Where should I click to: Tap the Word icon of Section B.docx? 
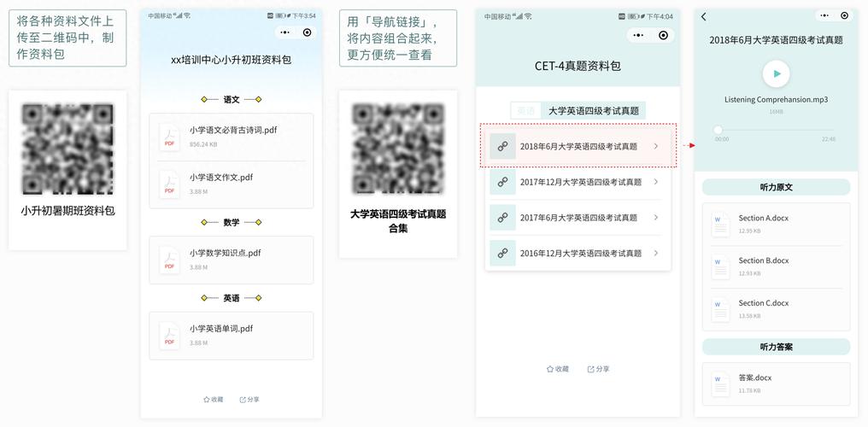pos(721,267)
